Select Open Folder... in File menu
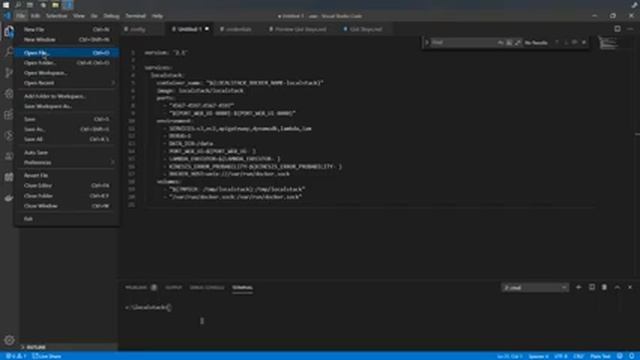640x360 pixels. pyautogui.click(x=67, y=63)
